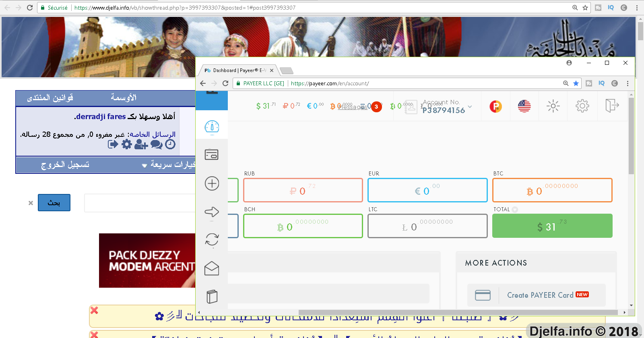Click the Payeer horizontal scrollbar
This screenshot has width=644, height=338.
pos(458,312)
